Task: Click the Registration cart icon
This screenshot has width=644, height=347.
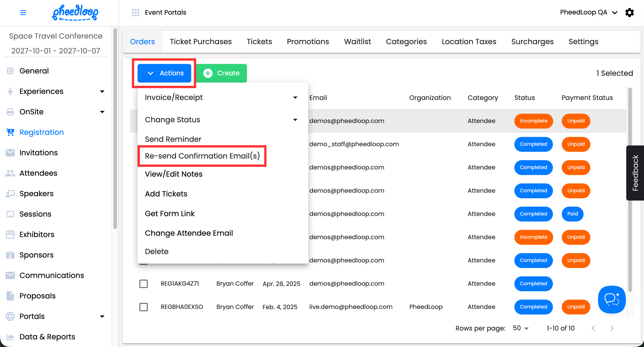Action: [x=10, y=132]
